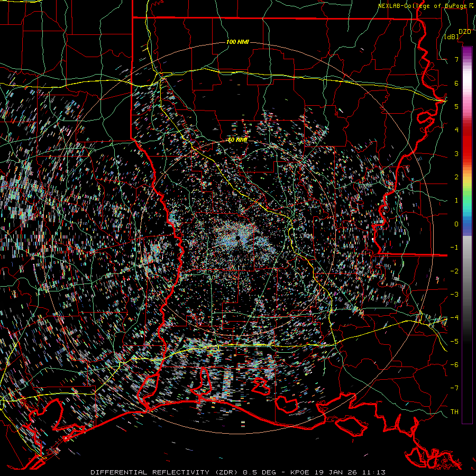The image size is (476, 476).
Task: Click the 5 dB tick label
Action: [456, 106]
